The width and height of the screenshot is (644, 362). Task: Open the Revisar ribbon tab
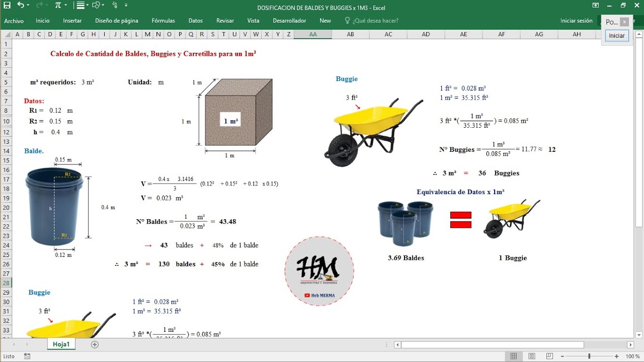(x=225, y=21)
